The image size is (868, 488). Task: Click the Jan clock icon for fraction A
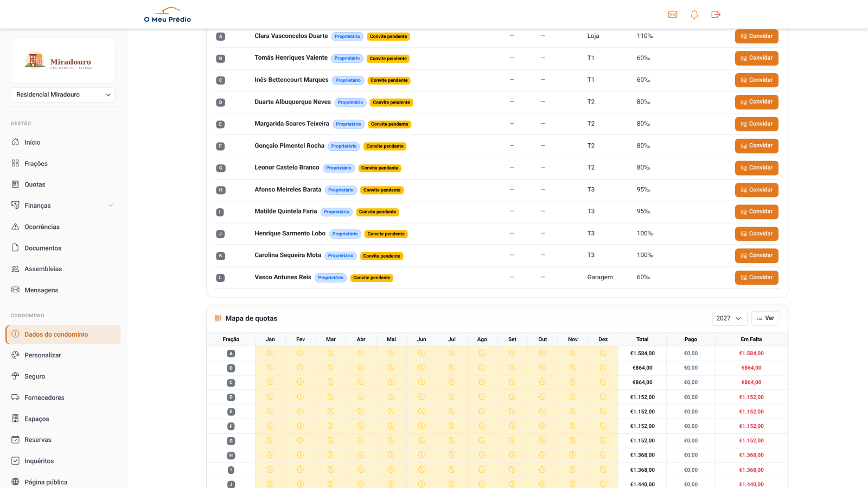(270, 353)
